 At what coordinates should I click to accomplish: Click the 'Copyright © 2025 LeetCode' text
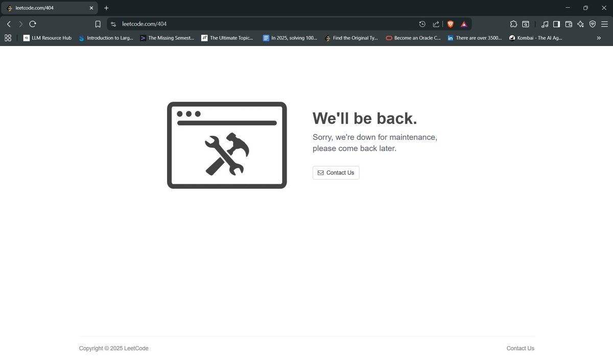[x=114, y=348]
